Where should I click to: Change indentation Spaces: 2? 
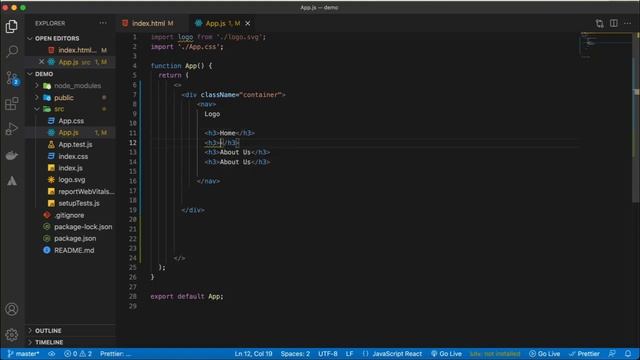pos(295,354)
